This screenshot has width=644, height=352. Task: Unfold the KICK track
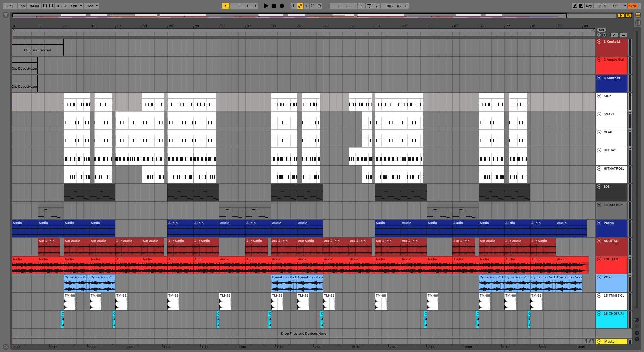point(599,96)
